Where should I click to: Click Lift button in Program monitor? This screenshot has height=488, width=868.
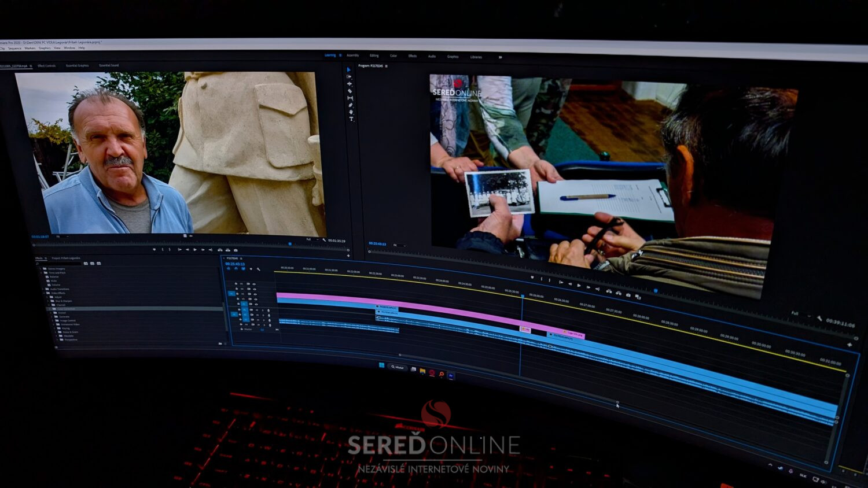pos(609,291)
